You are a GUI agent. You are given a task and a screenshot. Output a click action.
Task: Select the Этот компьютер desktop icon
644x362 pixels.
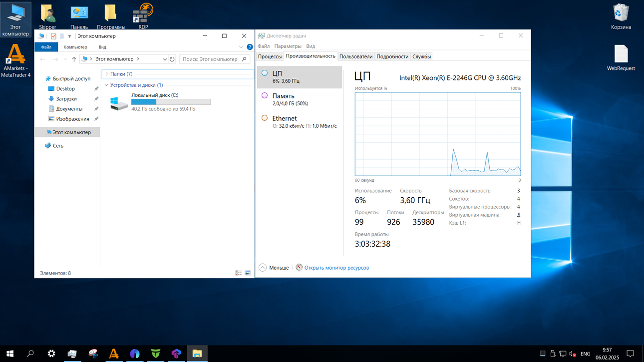click(15, 20)
